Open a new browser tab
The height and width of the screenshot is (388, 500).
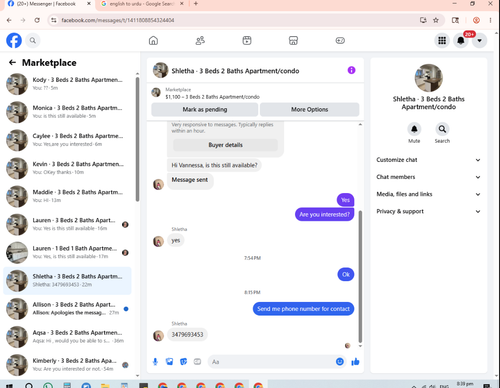pyautogui.click(x=196, y=4)
